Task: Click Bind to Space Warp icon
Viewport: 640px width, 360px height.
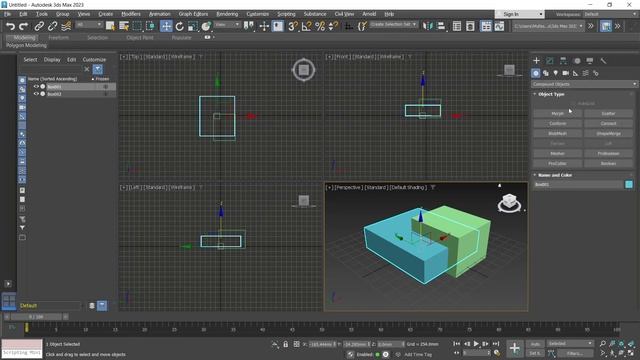Action: pyautogui.click(x=66, y=27)
